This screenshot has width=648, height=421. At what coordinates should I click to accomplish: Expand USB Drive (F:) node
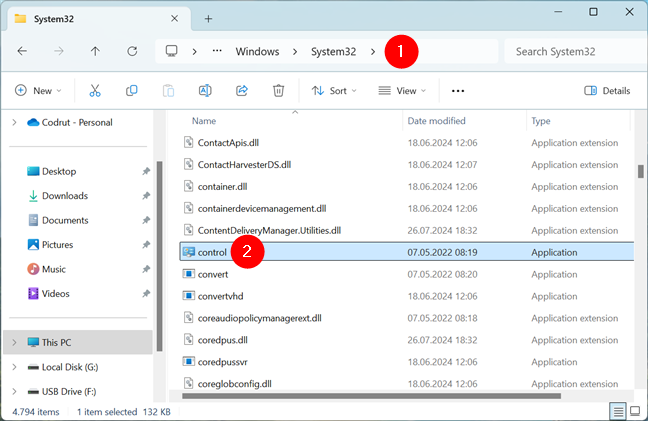pos(14,391)
